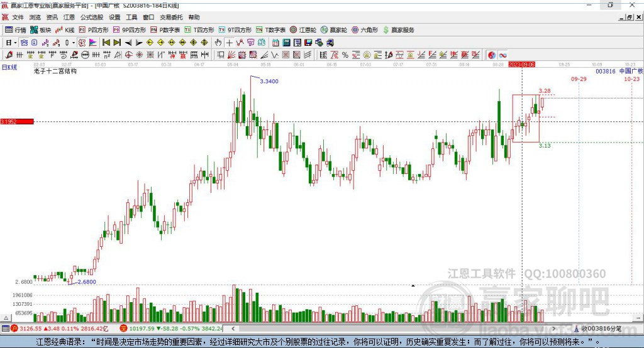Open the 板块 sector view
The image size is (644, 348).
point(40,30)
